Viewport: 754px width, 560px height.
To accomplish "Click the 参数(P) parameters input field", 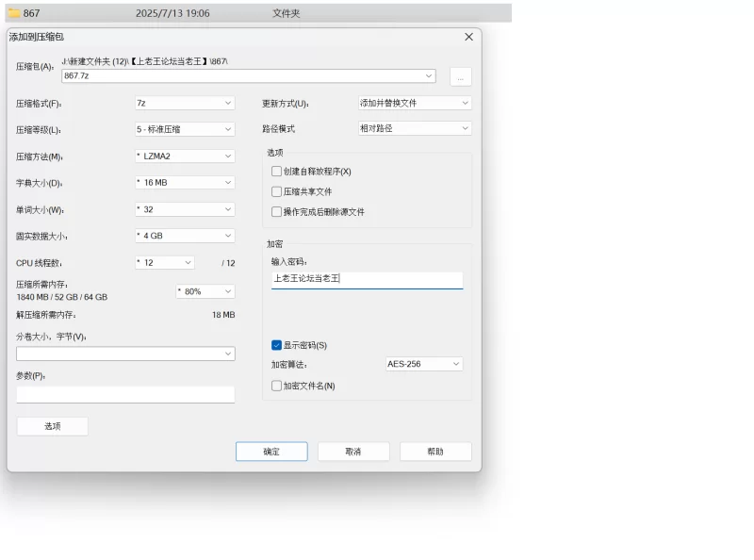I will [125, 395].
